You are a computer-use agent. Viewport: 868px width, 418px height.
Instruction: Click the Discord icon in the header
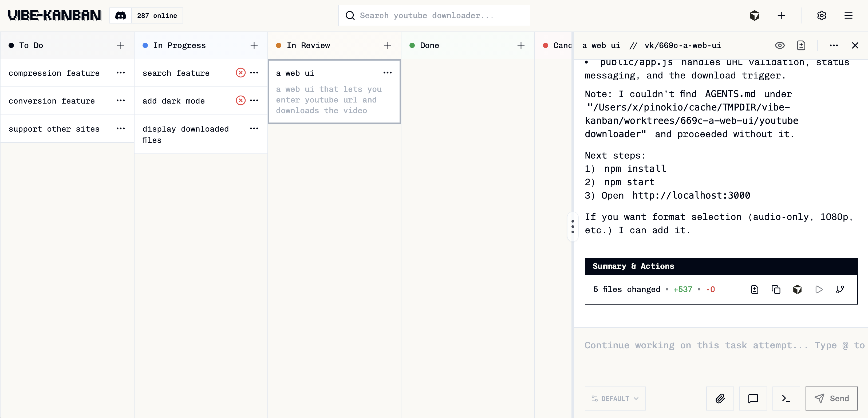pos(121,15)
